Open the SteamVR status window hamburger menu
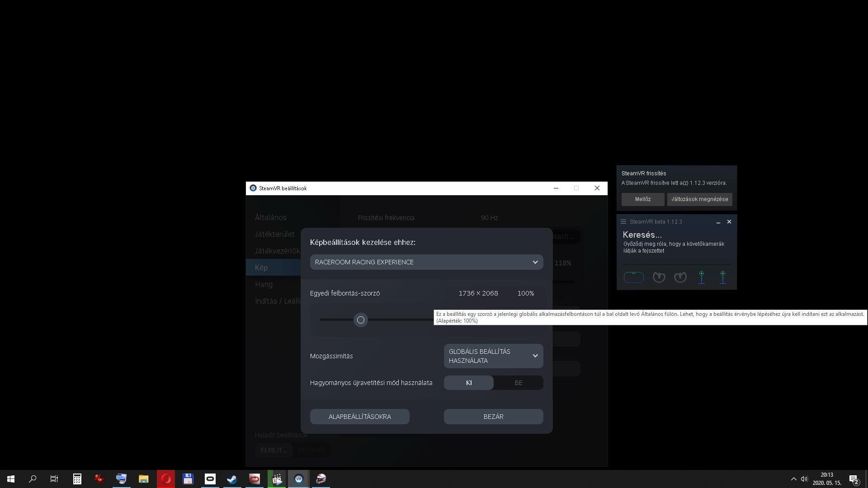Image resolution: width=868 pixels, height=488 pixels. tap(623, 222)
